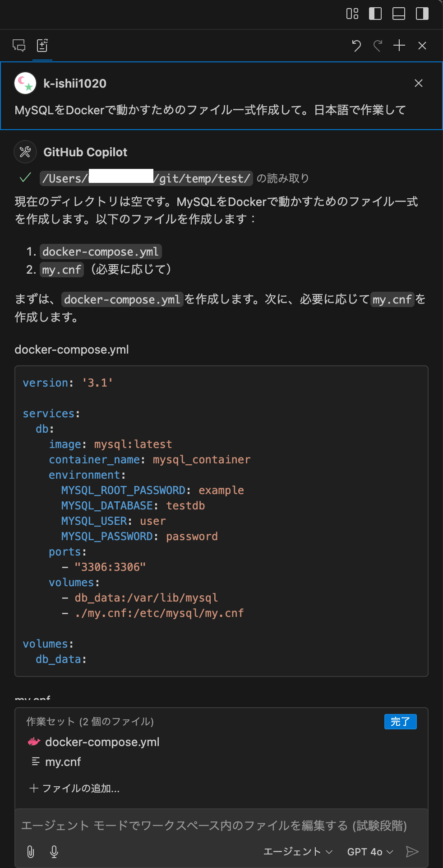
Task: Click the docker-compose.yml heading above code block
Action: (x=72, y=350)
